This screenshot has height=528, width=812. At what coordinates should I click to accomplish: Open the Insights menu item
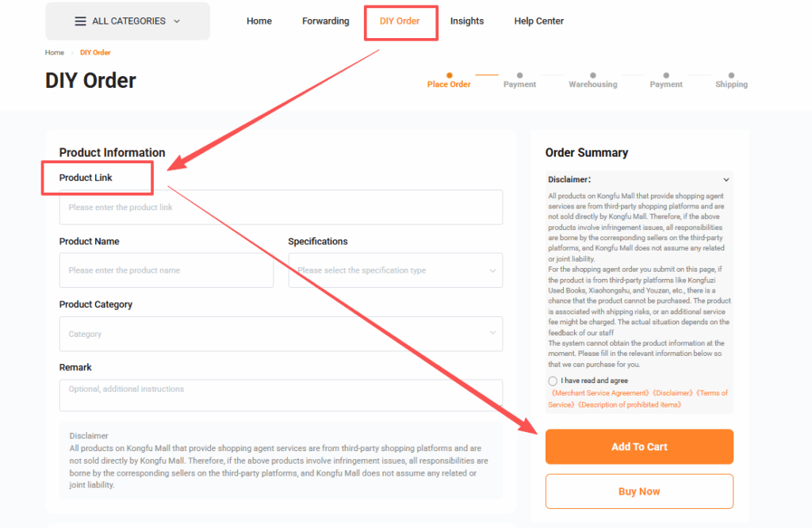click(x=467, y=21)
